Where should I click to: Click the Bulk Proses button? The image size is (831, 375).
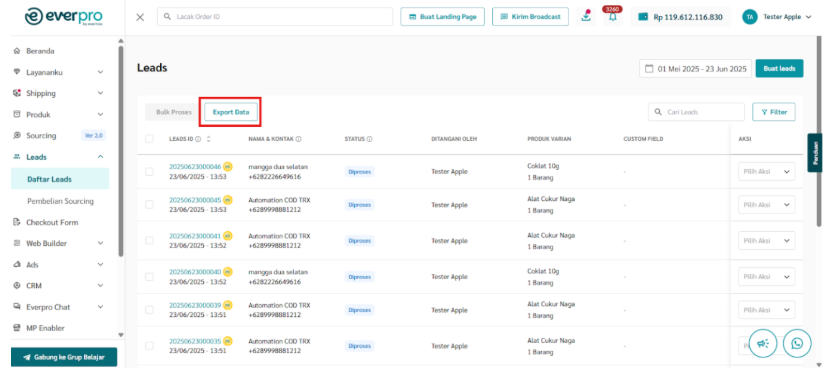tap(174, 112)
